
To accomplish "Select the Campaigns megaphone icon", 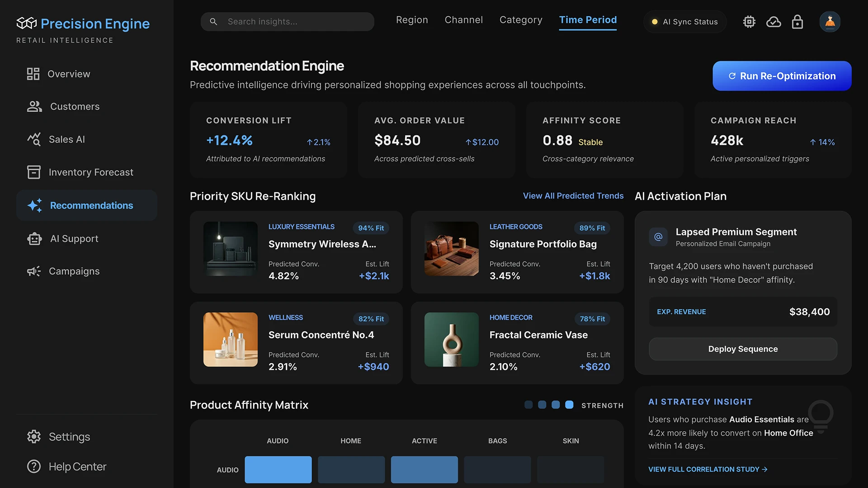I will 33,271.
